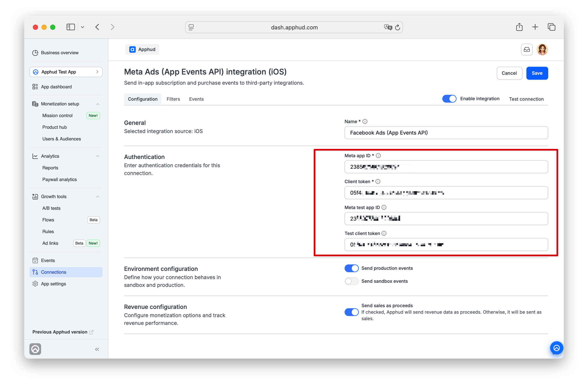This screenshot has height=391, width=588.
Task: Click the Meta test app ID info icon
Action: click(384, 207)
